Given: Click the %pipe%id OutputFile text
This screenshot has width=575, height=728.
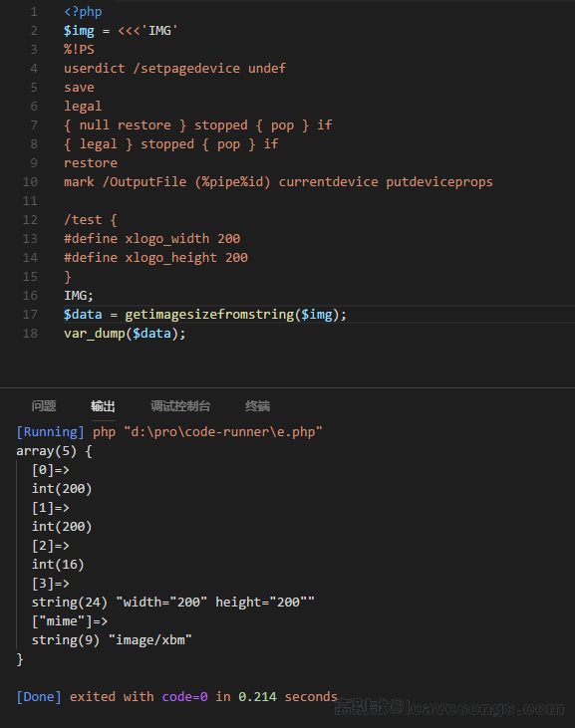Looking at the screenshot, I should (x=233, y=182).
